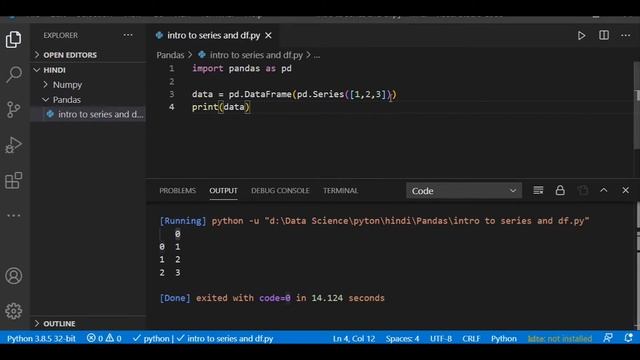Change end of line sequence CRLF
640x360 pixels.
471,338
